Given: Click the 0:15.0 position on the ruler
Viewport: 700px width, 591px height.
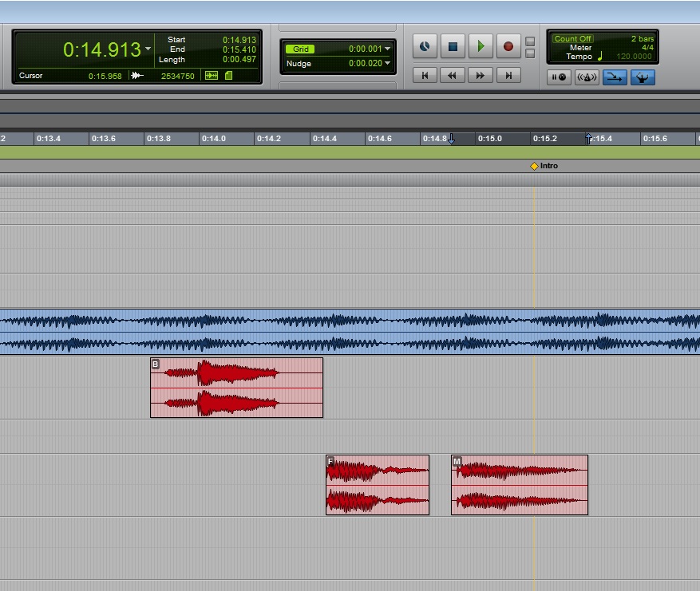Looking at the screenshot, I should (x=490, y=138).
